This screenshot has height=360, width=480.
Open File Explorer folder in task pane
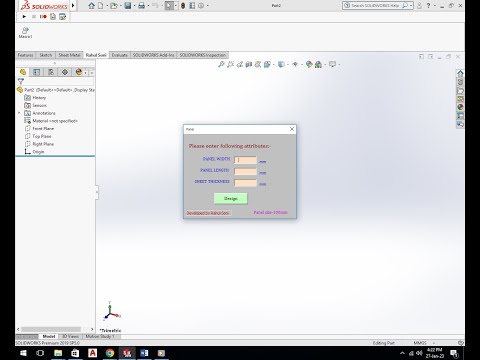pyautogui.click(x=460, y=90)
